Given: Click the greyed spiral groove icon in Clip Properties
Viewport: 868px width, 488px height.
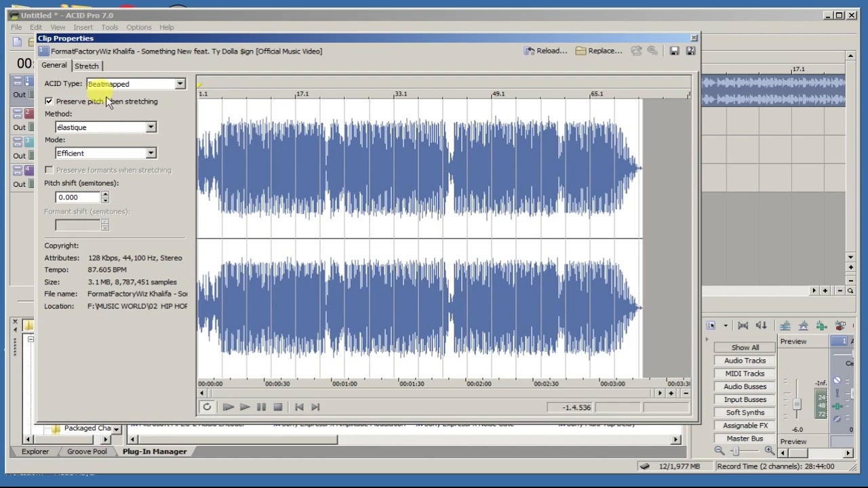Looking at the screenshot, I should 652,51.
